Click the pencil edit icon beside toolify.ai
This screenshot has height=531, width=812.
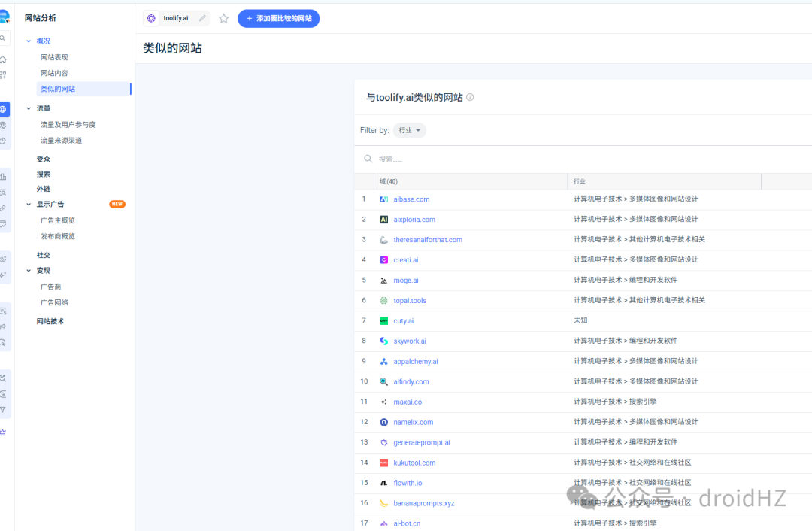coord(202,18)
